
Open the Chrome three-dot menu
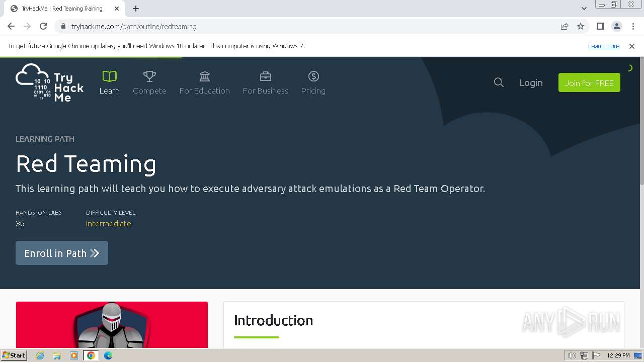click(x=633, y=26)
